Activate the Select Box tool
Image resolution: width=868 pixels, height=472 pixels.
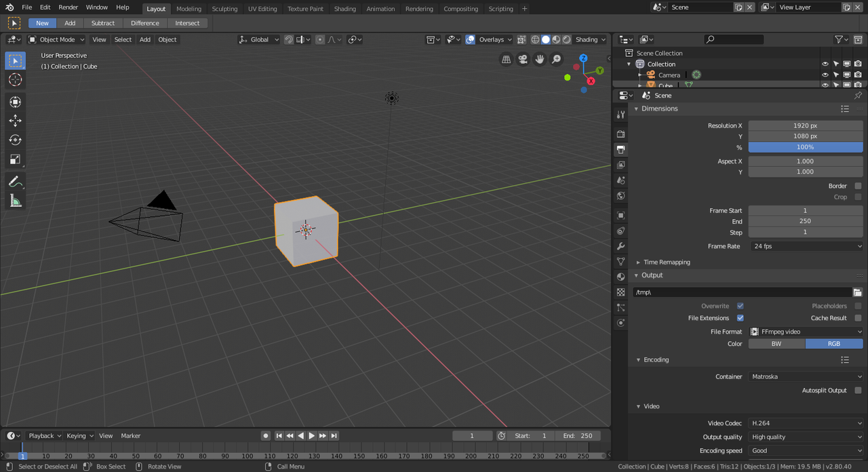tap(15, 61)
